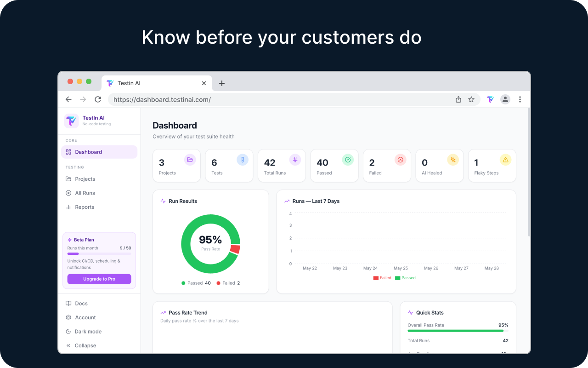588x368 pixels.
Task: Click "Overview of your test suite health" subtitle
Action: (193, 137)
